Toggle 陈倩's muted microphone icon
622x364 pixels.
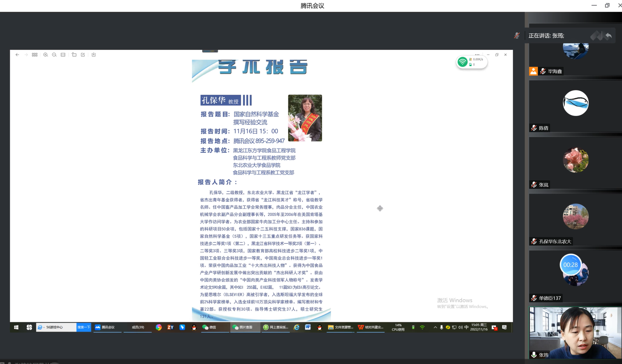click(534, 128)
